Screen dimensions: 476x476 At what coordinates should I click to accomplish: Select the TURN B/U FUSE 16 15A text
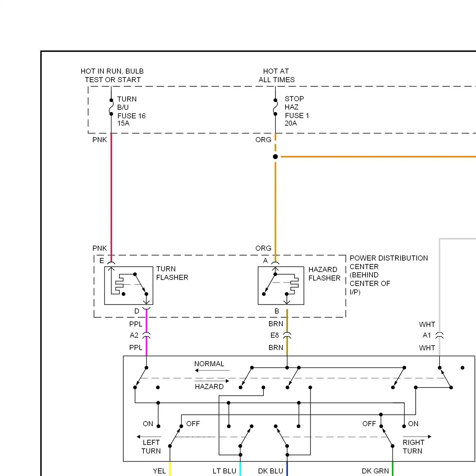(x=131, y=111)
